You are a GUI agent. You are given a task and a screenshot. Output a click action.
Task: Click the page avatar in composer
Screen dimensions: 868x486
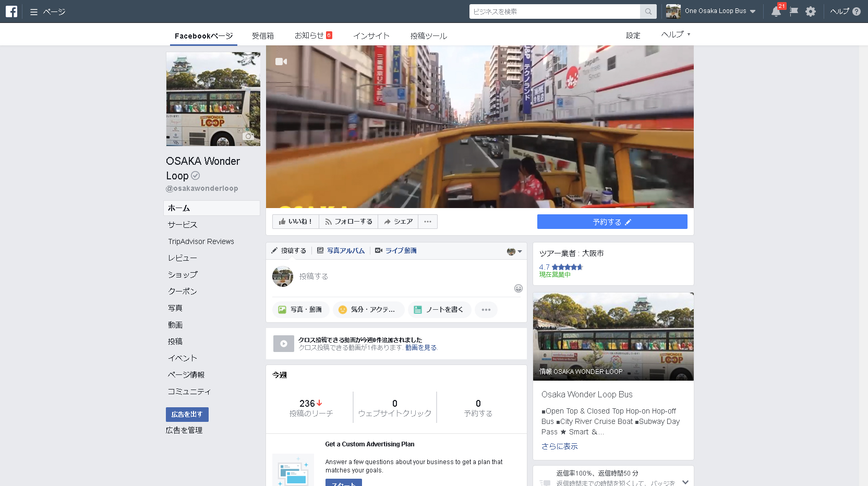pyautogui.click(x=283, y=276)
